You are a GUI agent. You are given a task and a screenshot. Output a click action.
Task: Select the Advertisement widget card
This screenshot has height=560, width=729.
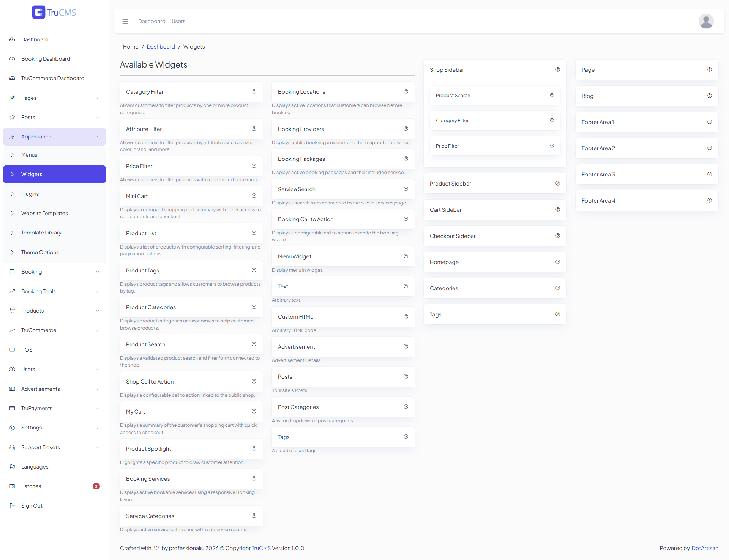[343, 347]
